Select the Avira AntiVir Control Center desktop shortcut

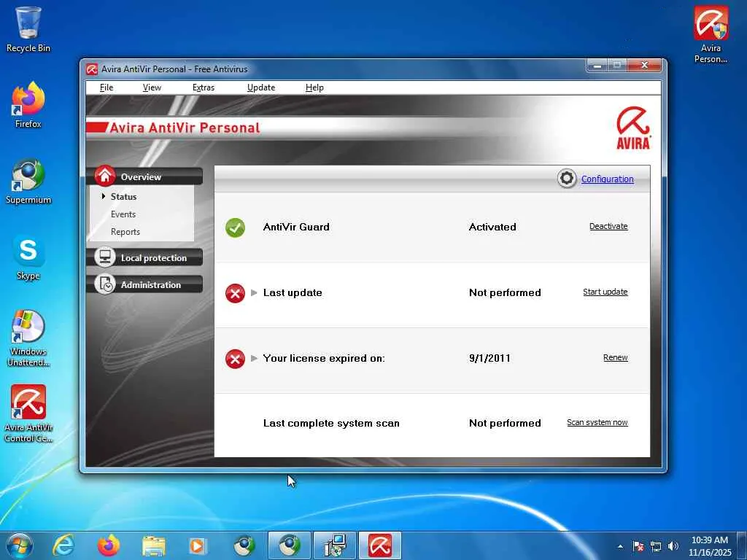pos(28,414)
